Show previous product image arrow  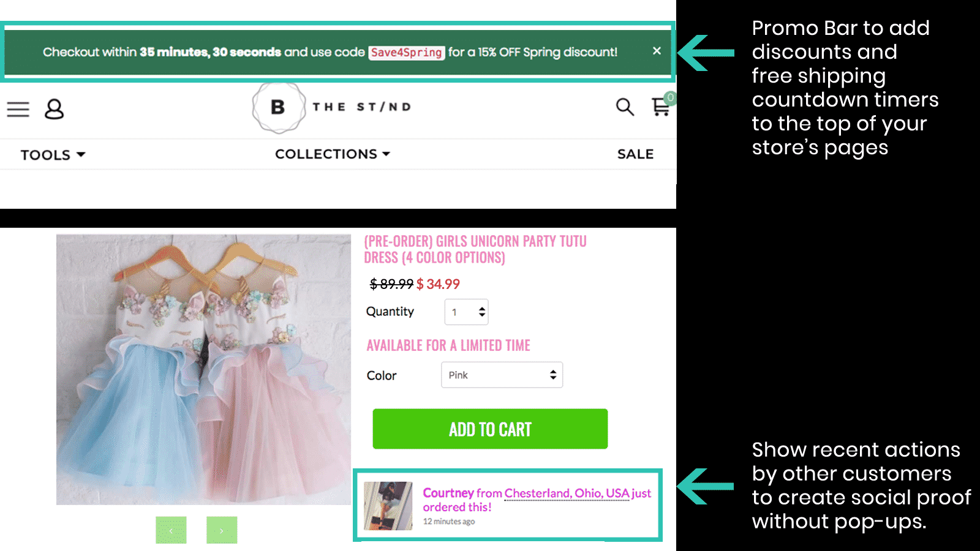(171, 530)
